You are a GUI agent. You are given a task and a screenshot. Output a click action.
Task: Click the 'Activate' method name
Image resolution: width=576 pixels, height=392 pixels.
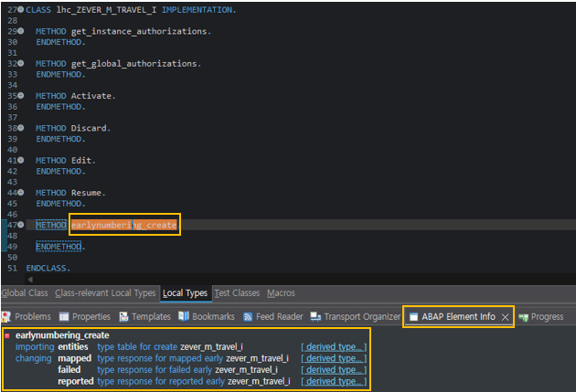(x=91, y=96)
